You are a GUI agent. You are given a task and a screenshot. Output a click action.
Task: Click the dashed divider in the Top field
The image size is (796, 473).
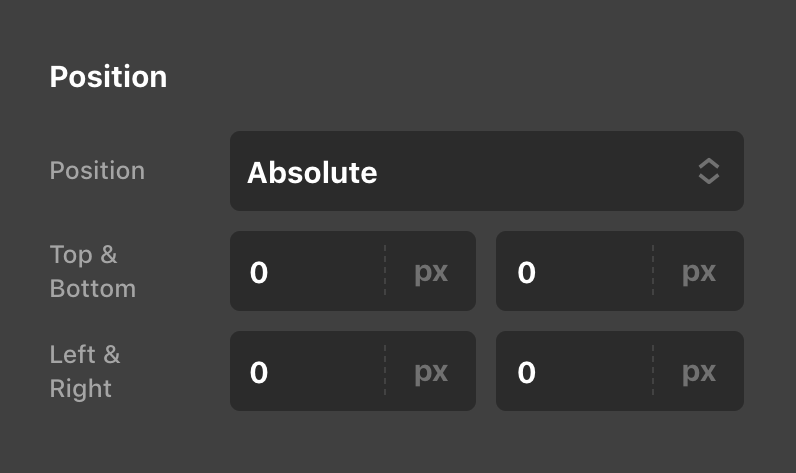(385, 272)
